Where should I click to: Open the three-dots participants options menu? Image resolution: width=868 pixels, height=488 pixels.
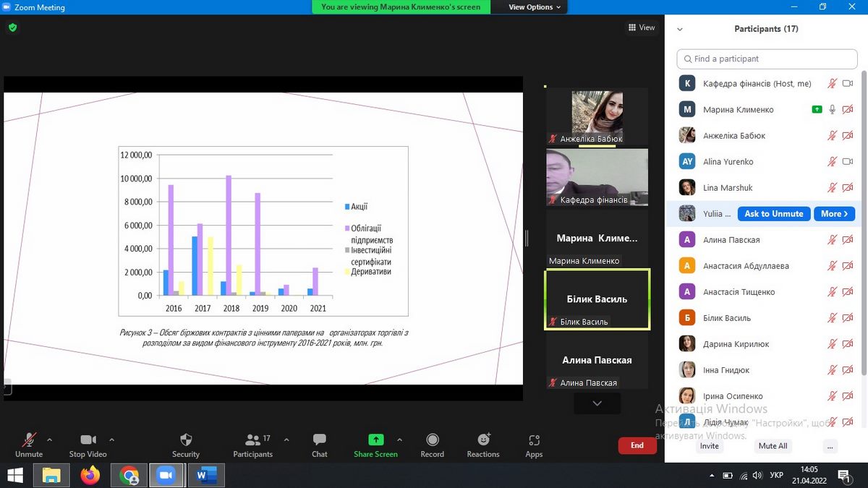[x=830, y=446]
